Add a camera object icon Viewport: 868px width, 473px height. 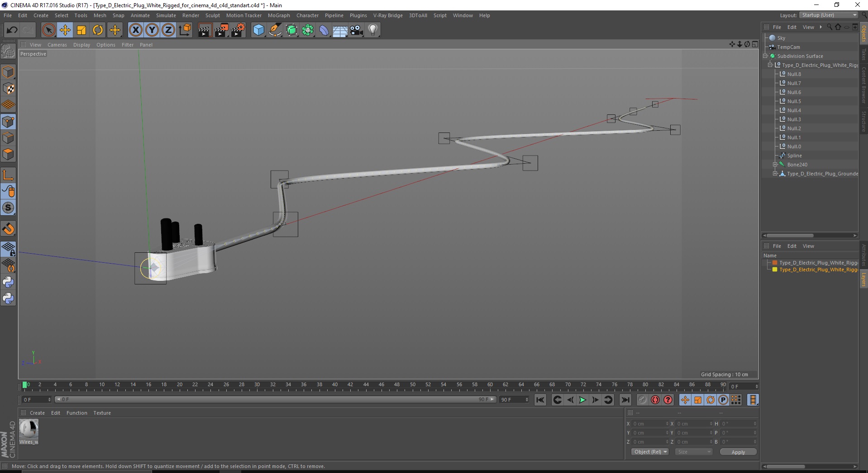point(357,30)
